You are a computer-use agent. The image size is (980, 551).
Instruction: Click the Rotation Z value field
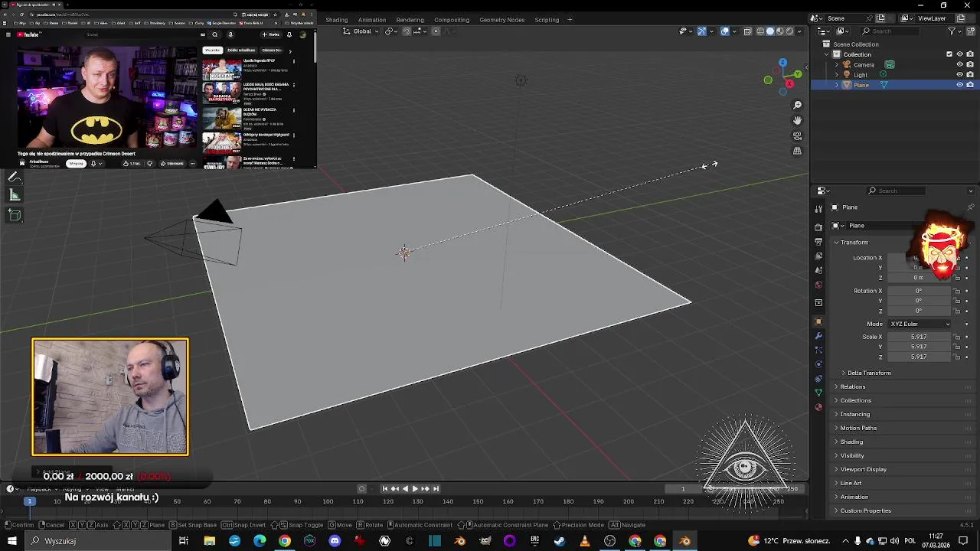point(919,311)
